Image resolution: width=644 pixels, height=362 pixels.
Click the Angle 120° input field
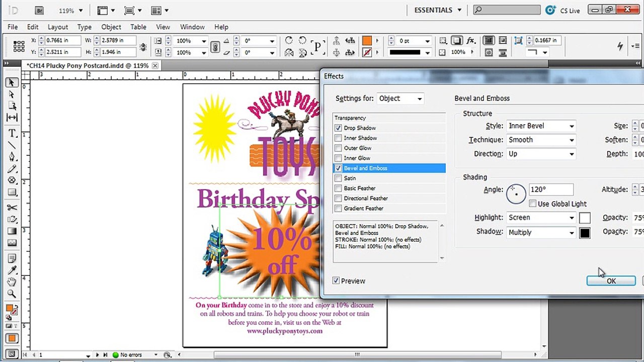(551, 190)
